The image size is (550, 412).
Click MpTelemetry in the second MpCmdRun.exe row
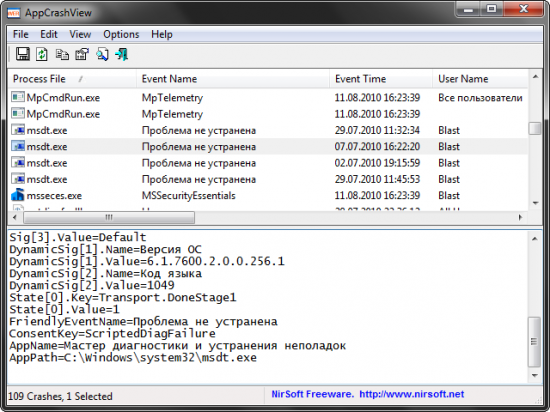172,114
